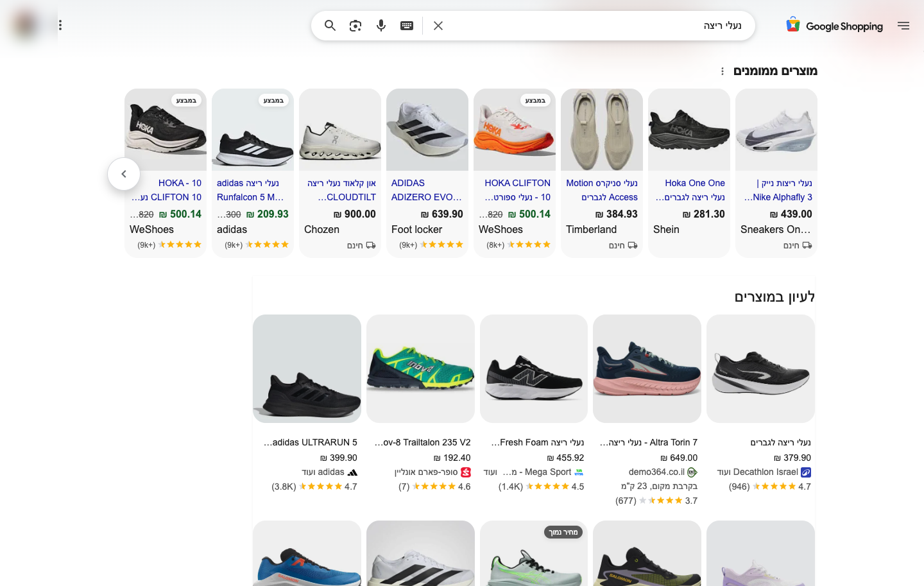Open the hamburger menu at top right

(903, 26)
